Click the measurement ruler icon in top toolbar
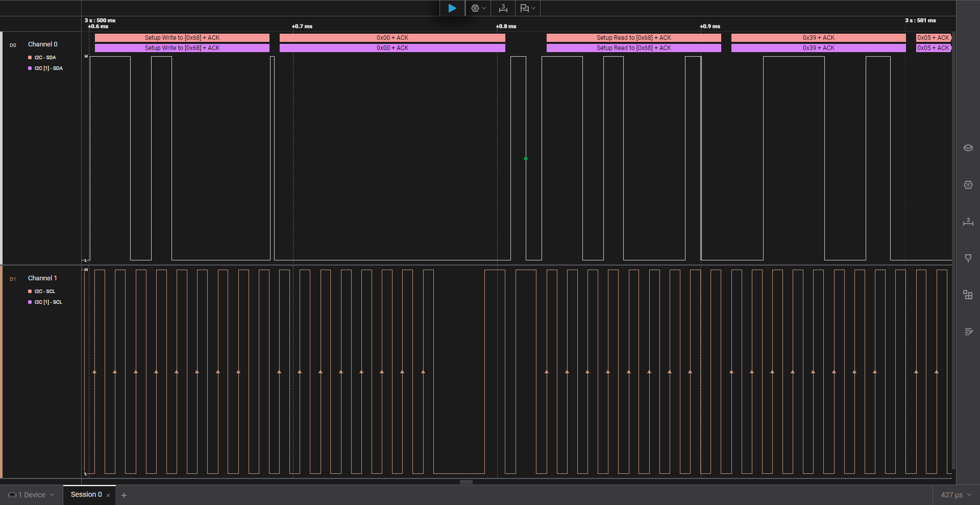This screenshot has height=505, width=980. click(x=503, y=8)
